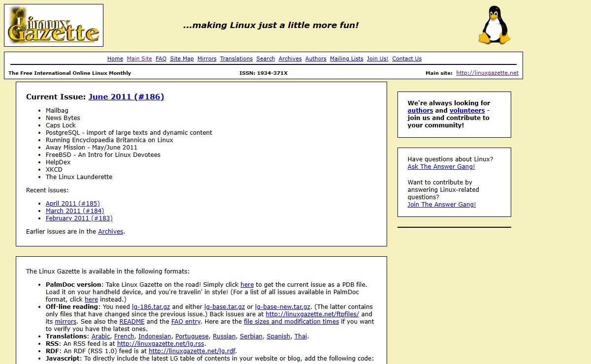Go to Main Site in navigation bar

[x=139, y=59]
